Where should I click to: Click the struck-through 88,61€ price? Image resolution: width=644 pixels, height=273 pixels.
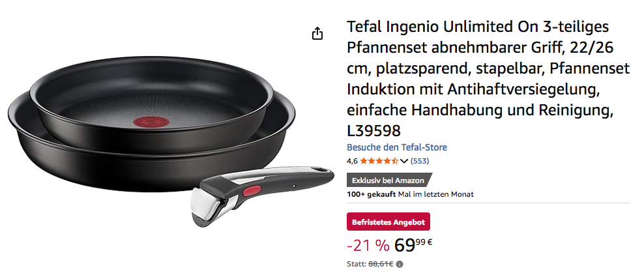(x=380, y=265)
